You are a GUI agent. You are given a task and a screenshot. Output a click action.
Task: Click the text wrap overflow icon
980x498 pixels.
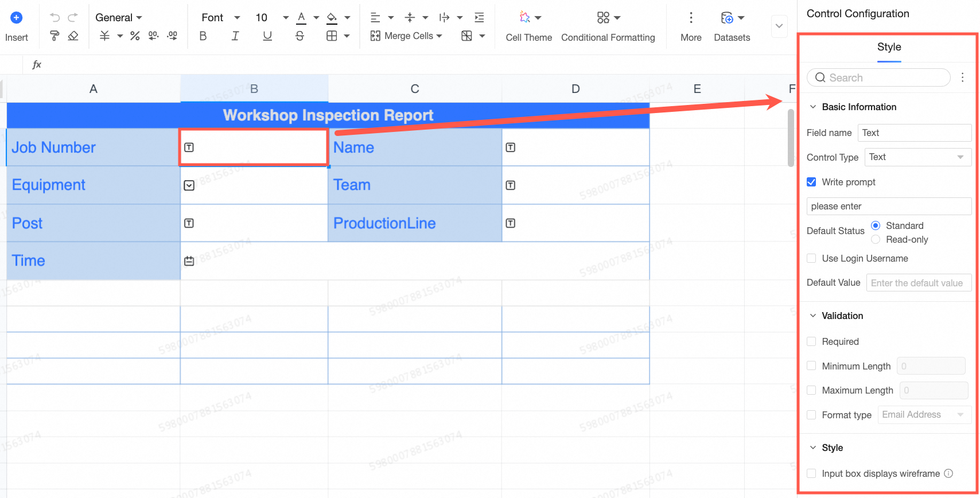[x=444, y=18]
